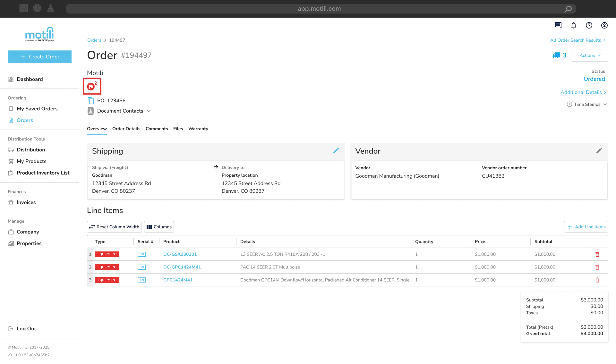Edit Shipping section with pencil icon

[336, 151]
